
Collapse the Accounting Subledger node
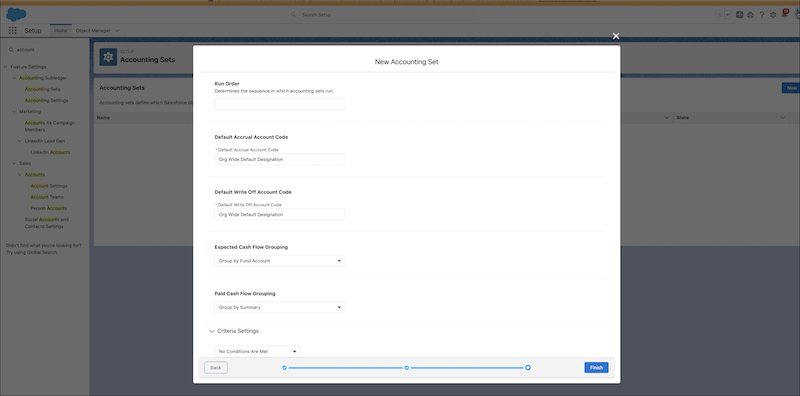[14, 78]
